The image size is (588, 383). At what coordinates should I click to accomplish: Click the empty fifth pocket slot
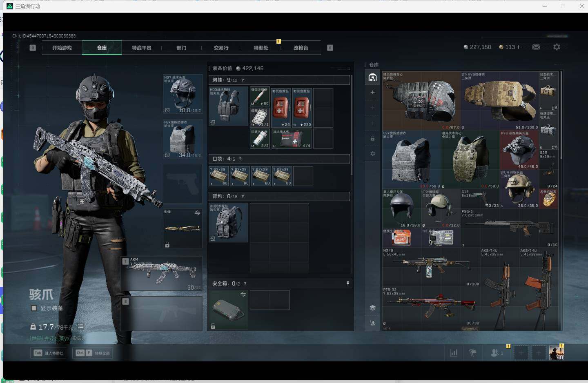(x=303, y=176)
